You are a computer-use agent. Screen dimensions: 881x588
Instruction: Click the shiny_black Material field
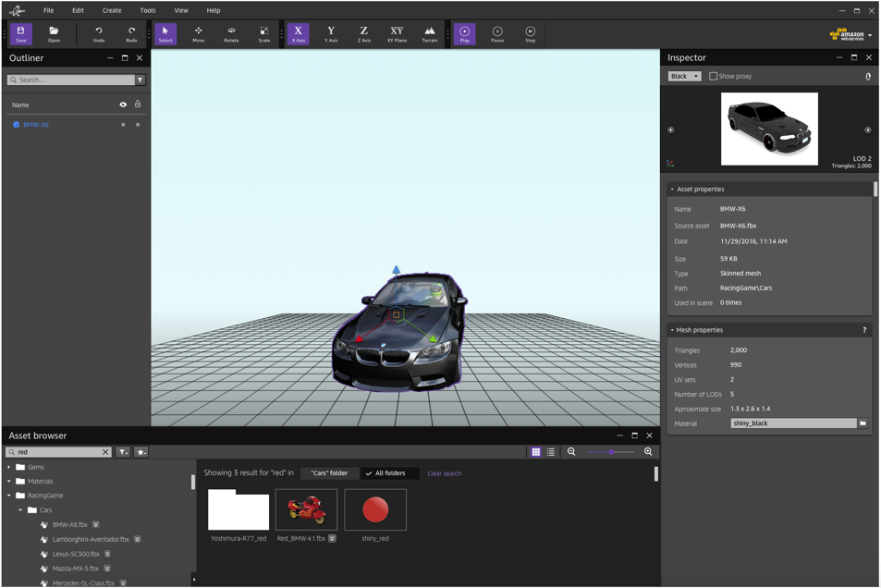793,423
